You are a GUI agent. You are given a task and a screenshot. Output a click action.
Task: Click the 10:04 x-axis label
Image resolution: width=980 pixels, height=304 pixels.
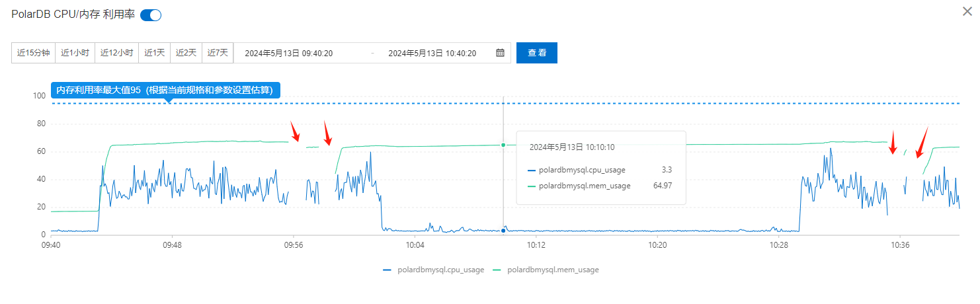pos(415,245)
